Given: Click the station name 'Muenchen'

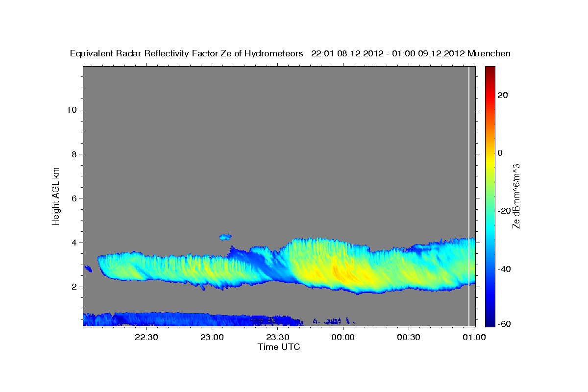Looking at the screenshot, I should click(x=489, y=54).
